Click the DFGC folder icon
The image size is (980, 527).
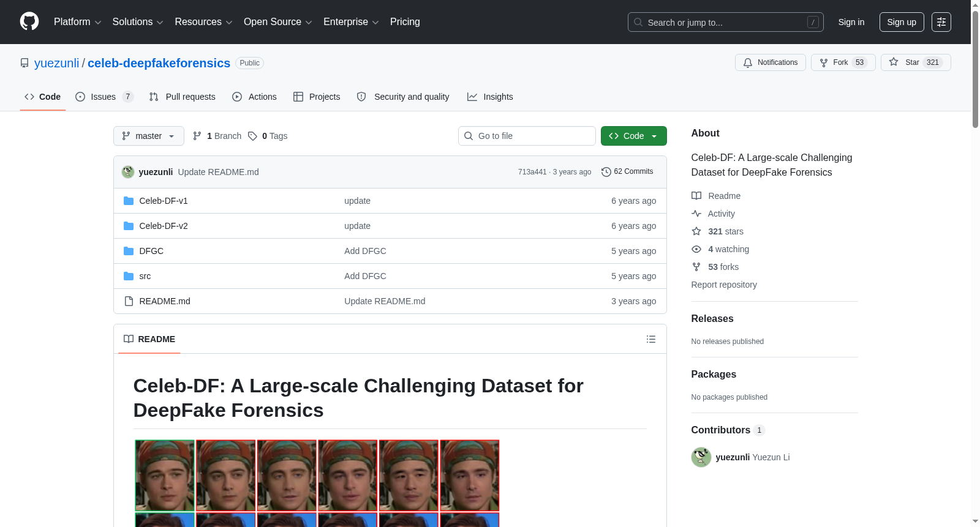pos(129,251)
